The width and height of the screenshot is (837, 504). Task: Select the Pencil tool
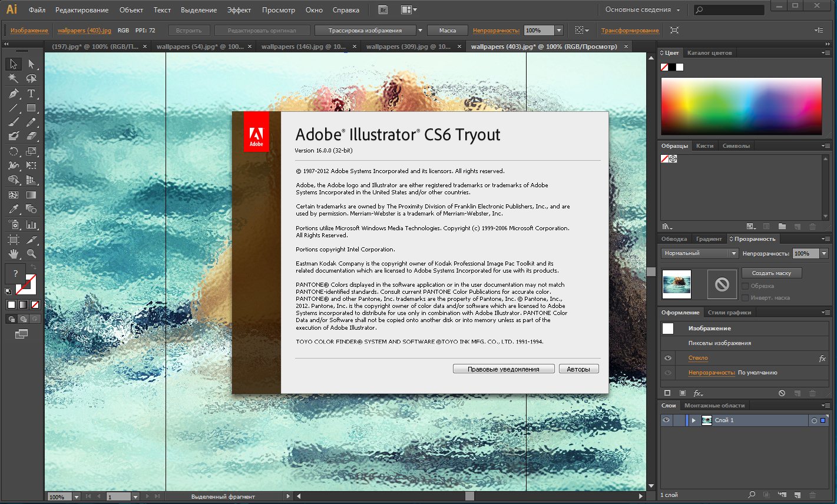click(x=31, y=122)
